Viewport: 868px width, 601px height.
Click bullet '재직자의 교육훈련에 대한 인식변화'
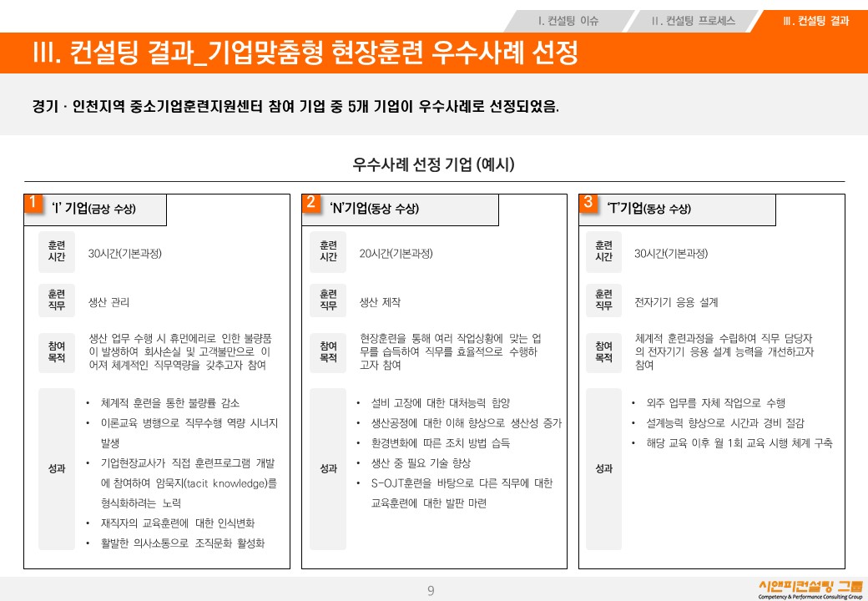click(178, 523)
